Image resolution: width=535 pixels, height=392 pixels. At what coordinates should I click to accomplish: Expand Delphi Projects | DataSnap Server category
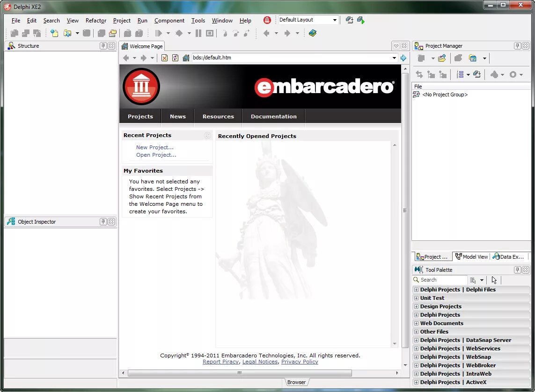coord(416,340)
